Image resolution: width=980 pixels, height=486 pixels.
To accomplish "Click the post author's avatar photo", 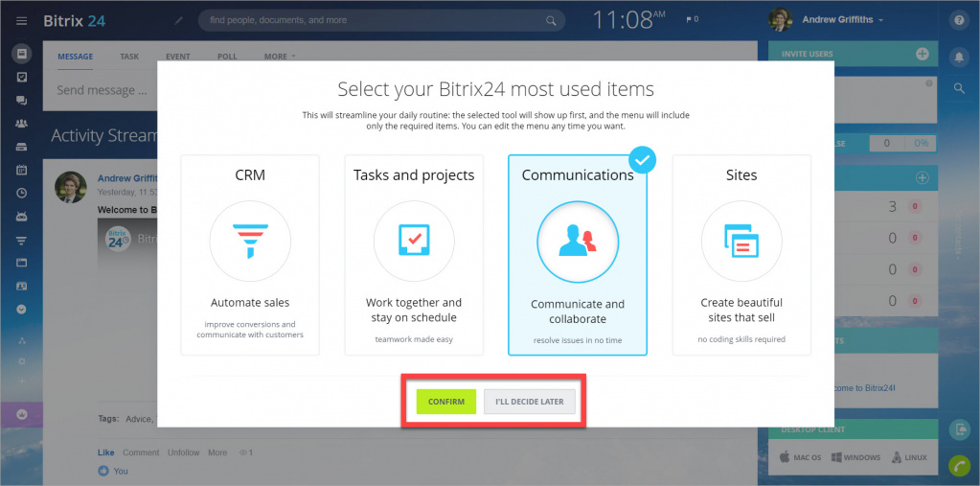I will coord(71,187).
